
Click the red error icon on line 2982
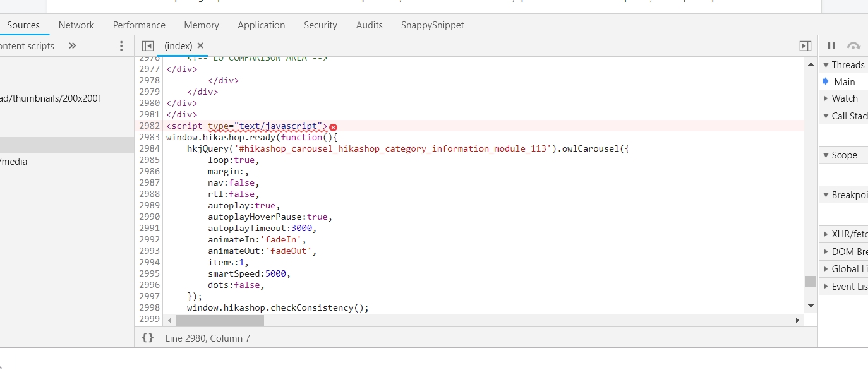coord(334,126)
